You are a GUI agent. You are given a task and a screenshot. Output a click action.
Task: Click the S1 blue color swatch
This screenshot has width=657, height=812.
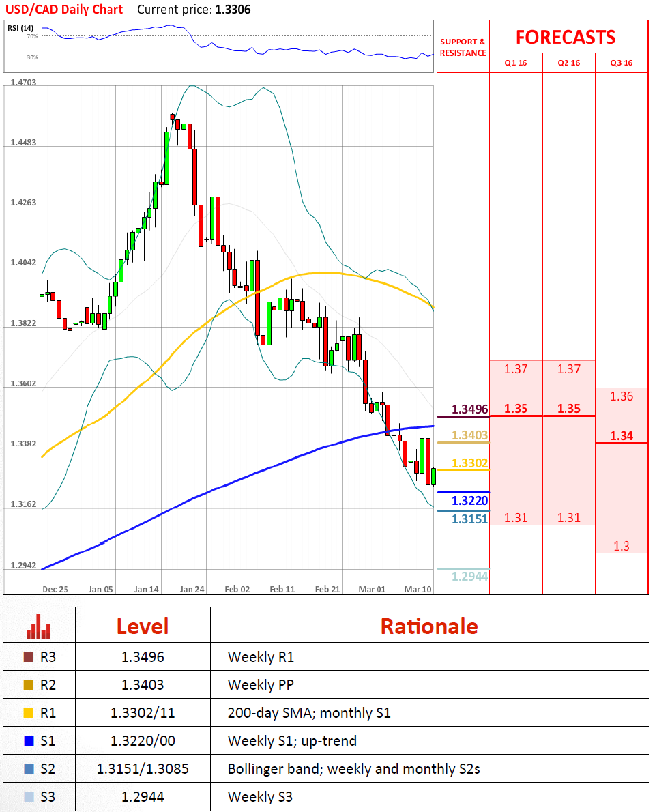29,741
